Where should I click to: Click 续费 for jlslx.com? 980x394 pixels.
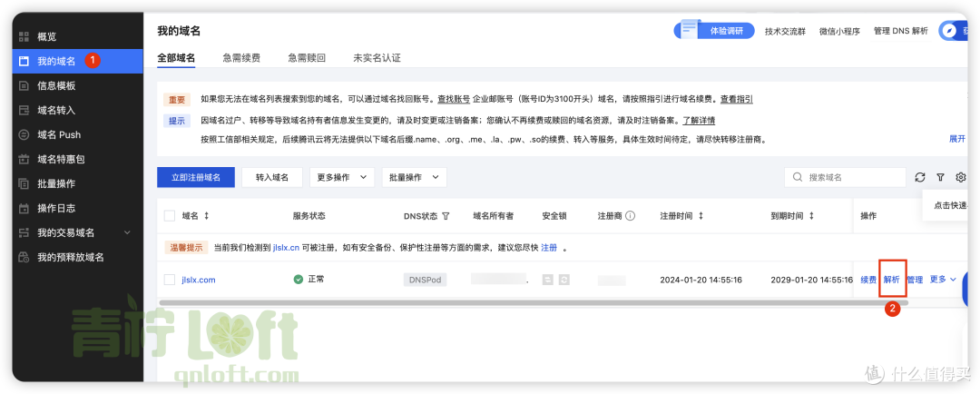click(868, 280)
